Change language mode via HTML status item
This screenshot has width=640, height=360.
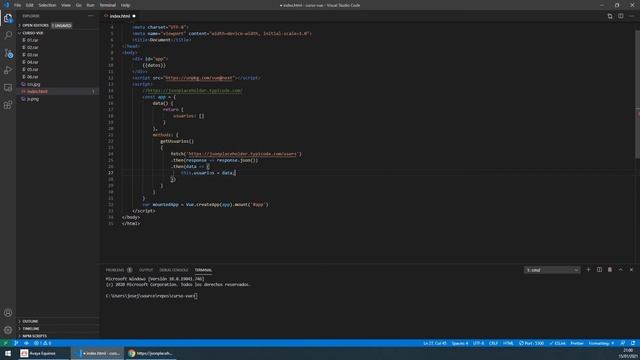[x=508, y=343]
